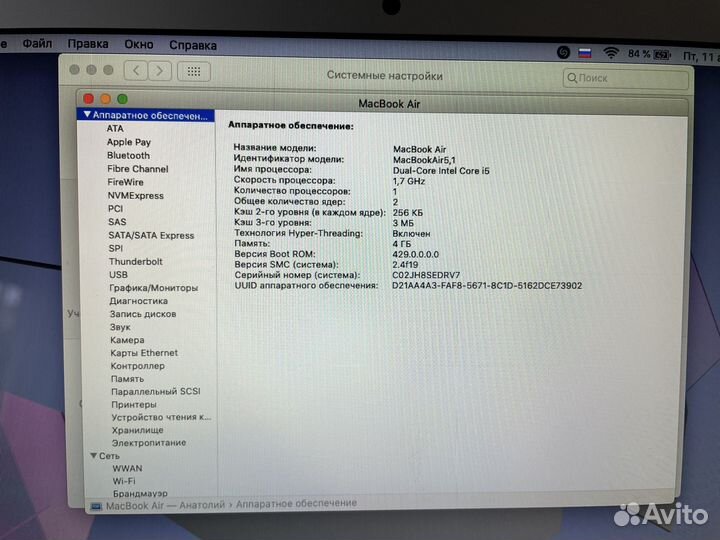Select Bluetooth in the sidebar

coord(128,155)
